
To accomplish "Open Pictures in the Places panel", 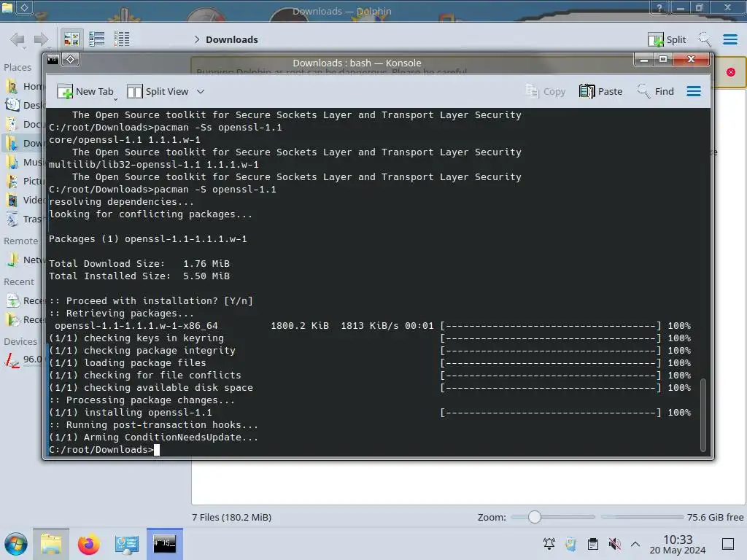I will (23, 182).
